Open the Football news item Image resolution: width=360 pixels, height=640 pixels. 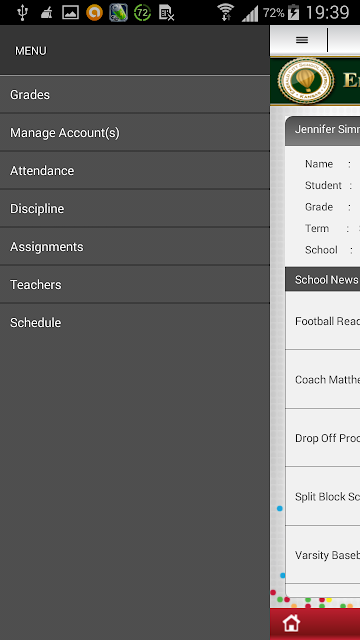pos(322,321)
